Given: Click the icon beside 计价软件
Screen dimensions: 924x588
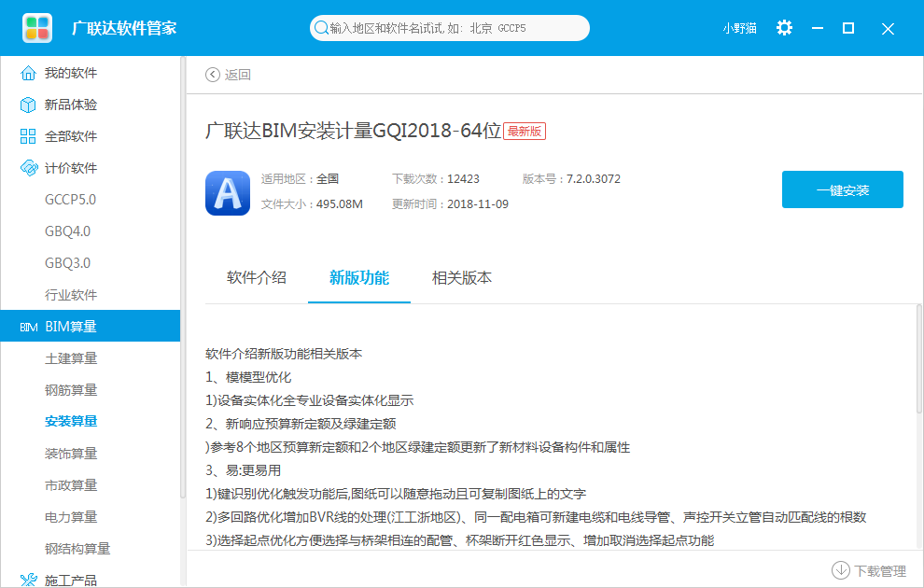Looking at the screenshot, I should click(28, 169).
